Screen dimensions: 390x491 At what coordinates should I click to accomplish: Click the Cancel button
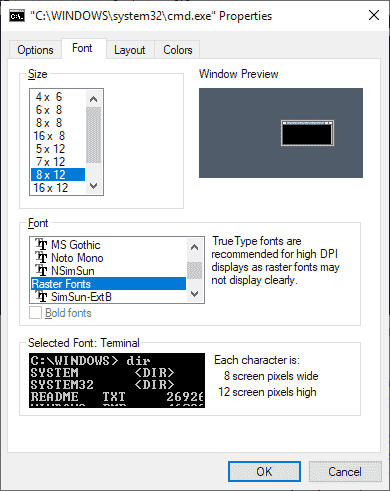click(x=345, y=471)
